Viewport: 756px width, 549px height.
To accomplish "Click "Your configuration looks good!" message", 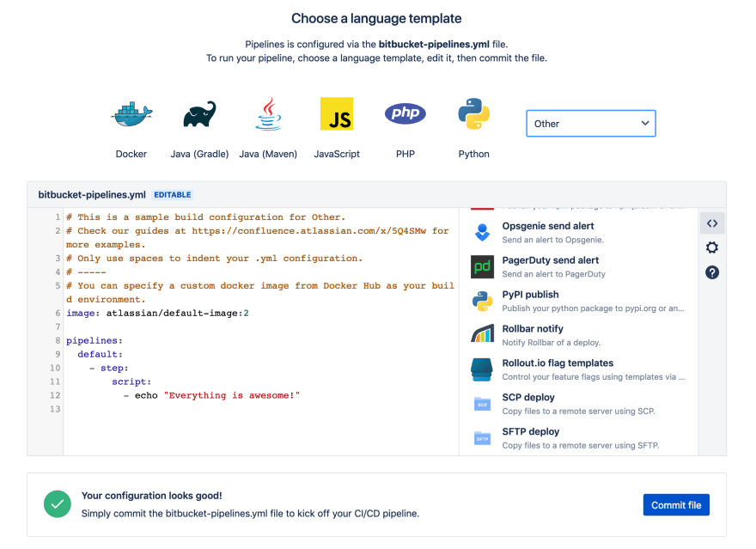I will coord(151,496).
